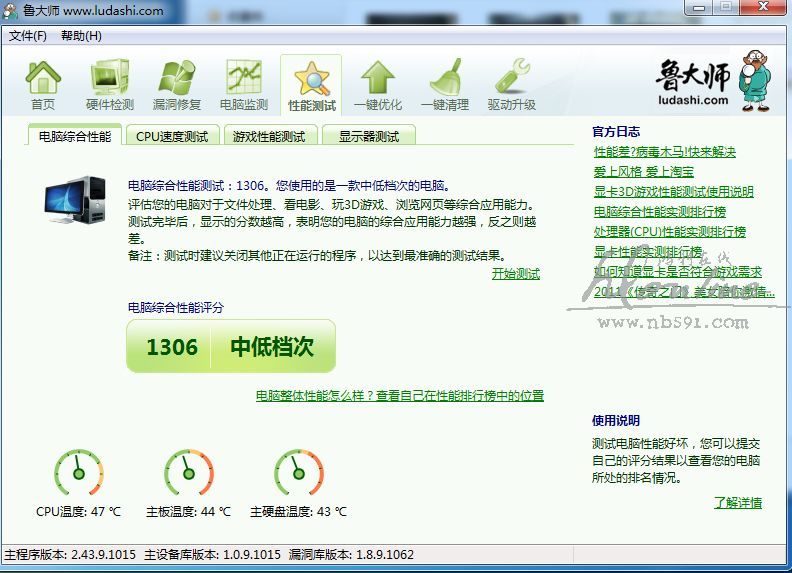Click the title bar 鲁大师 app icon
The width and height of the screenshot is (792, 573).
click(10, 10)
